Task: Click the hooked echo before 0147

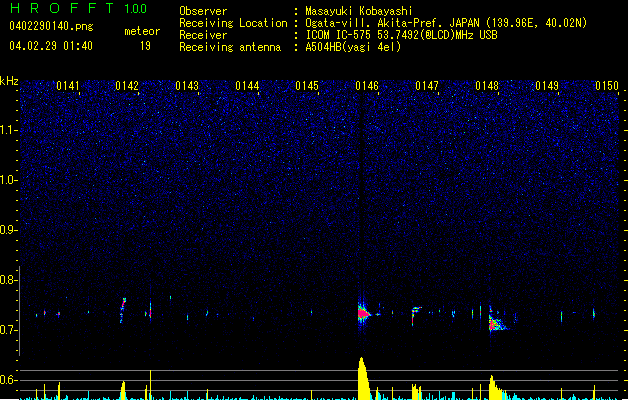Action: (416, 315)
